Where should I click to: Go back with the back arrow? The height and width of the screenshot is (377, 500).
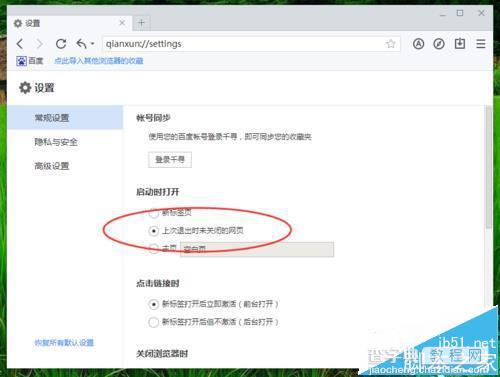(x=20, y=44)
